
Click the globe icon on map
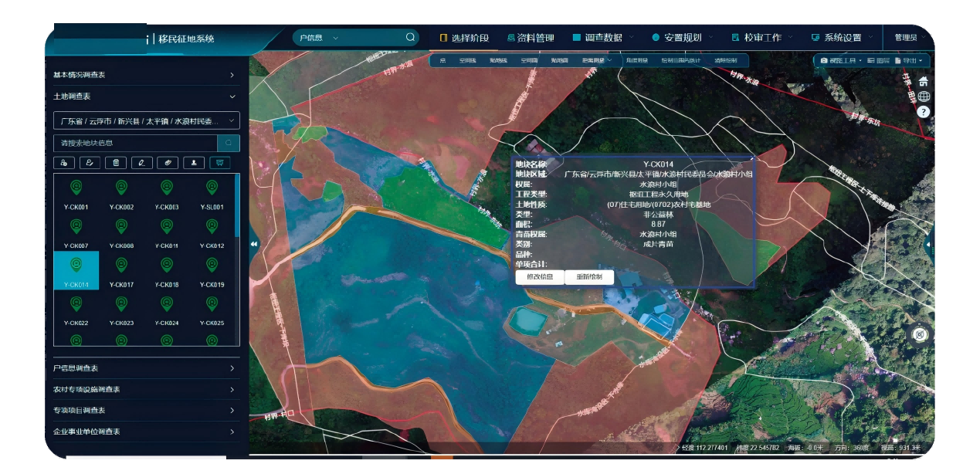point(924,96)
